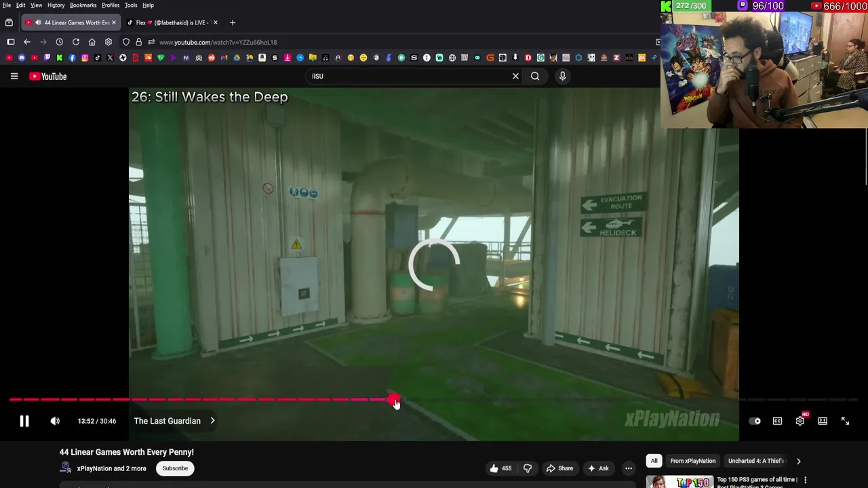Open the History menu
Viewport: 868px width, 488px height.
pos(56,5)
